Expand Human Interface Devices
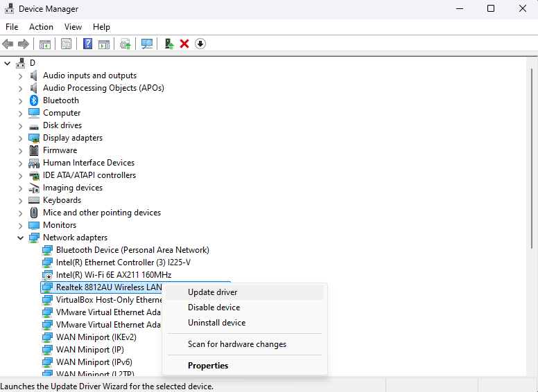This screenshot has width=538, height=392. point(20,163)
